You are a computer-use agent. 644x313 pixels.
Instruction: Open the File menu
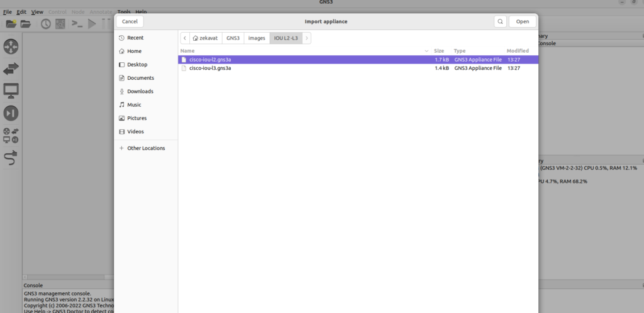pyautogui.click(x=8, y=12)
